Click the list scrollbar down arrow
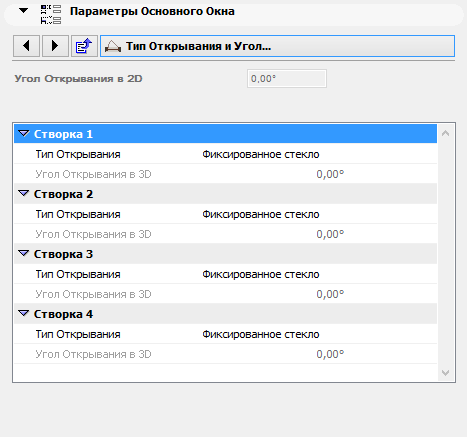This screenshot has height=437, width=467. (446, 373)
